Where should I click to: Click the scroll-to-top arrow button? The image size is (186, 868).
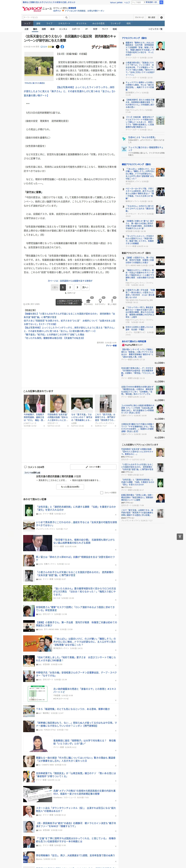[180, 536]
